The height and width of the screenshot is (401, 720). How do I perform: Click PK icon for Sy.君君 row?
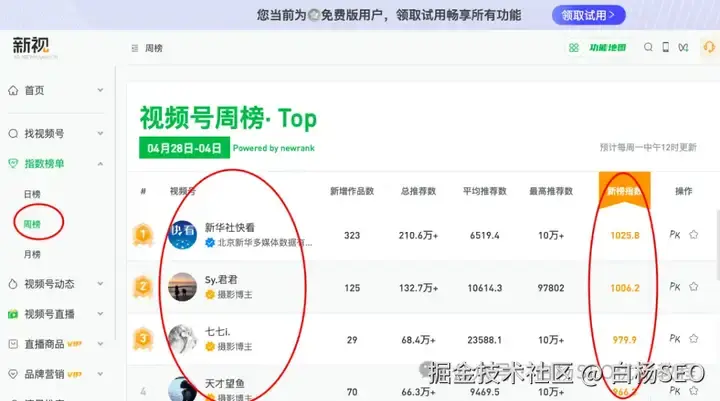coord(675,287)
